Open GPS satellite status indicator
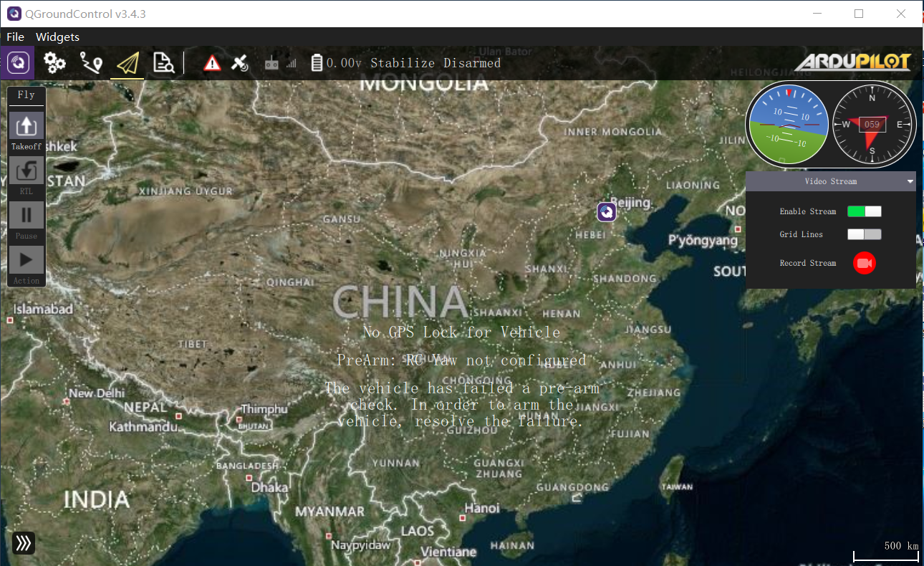 (x=240, y=63)
